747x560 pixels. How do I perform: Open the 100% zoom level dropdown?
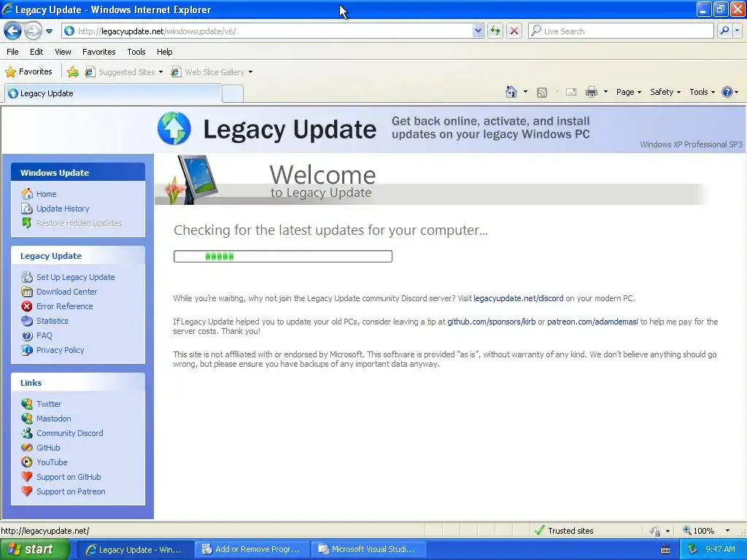tap(727, 531)
